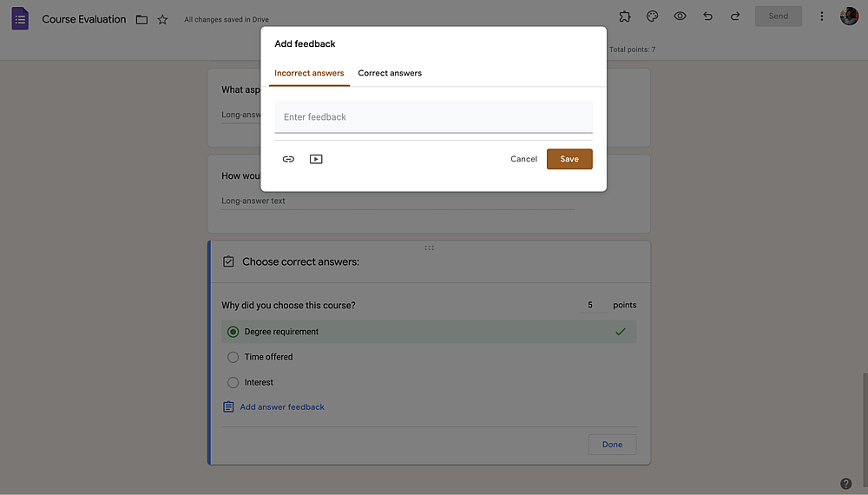Image resolution: width=868 pixels, height=495 pixels.
Task: Select the Degree requirement radio button
Action: pos(233,332)
